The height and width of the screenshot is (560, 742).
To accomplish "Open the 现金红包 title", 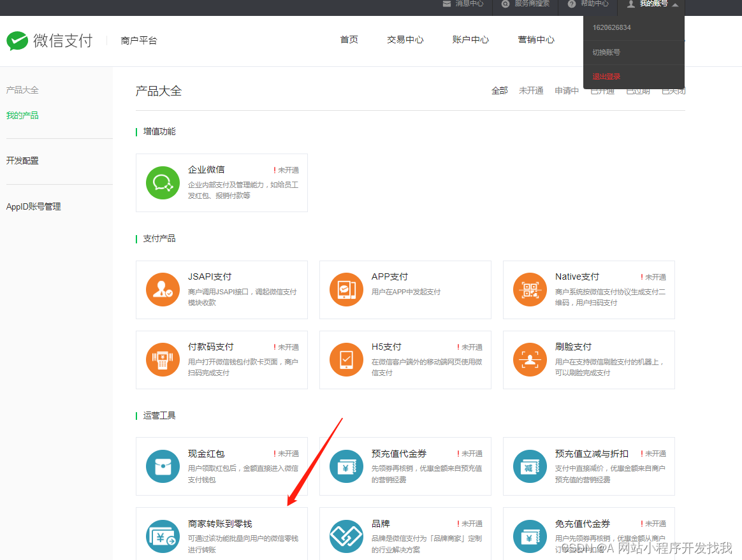I will click(x=206, y=454).
